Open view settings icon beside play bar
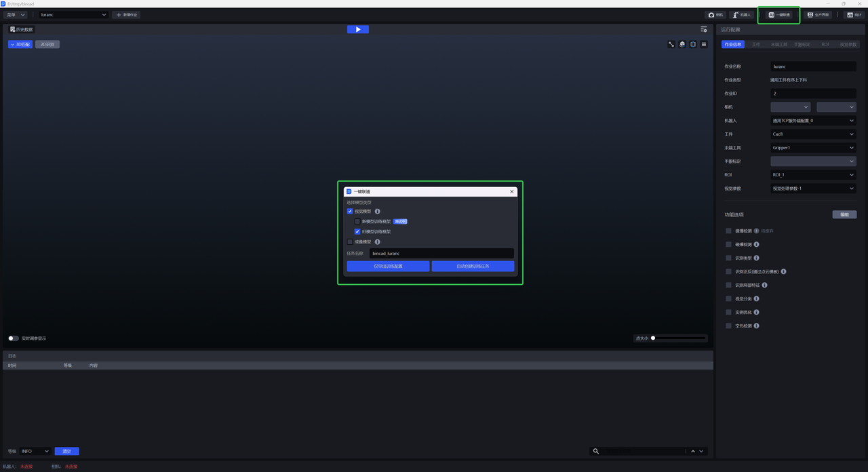The image size is (868, 472). tap(704, 29)
